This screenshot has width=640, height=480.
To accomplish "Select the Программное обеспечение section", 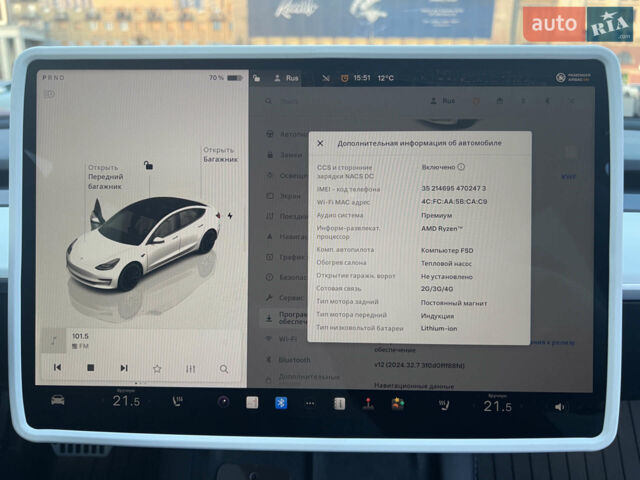I will pos(285,318).
